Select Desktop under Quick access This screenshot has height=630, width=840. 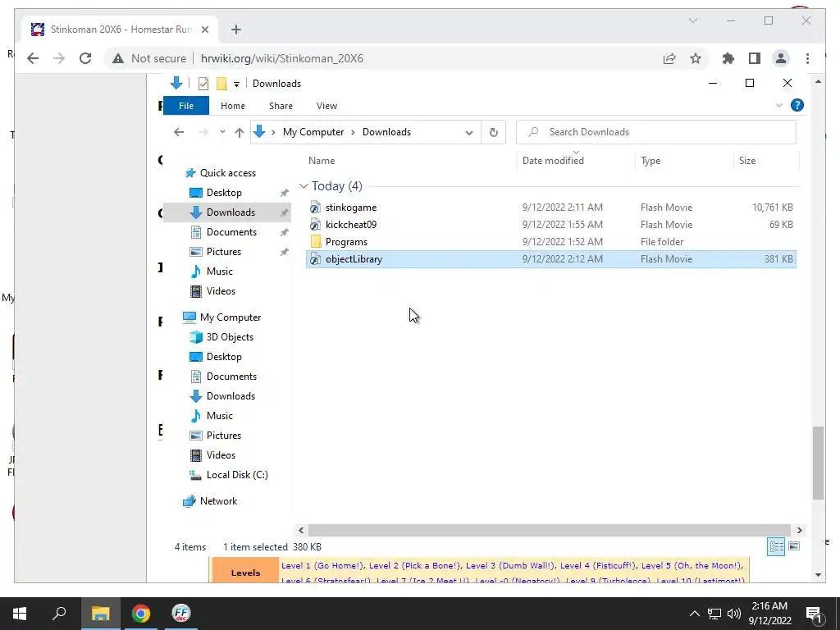coord(224,193)
